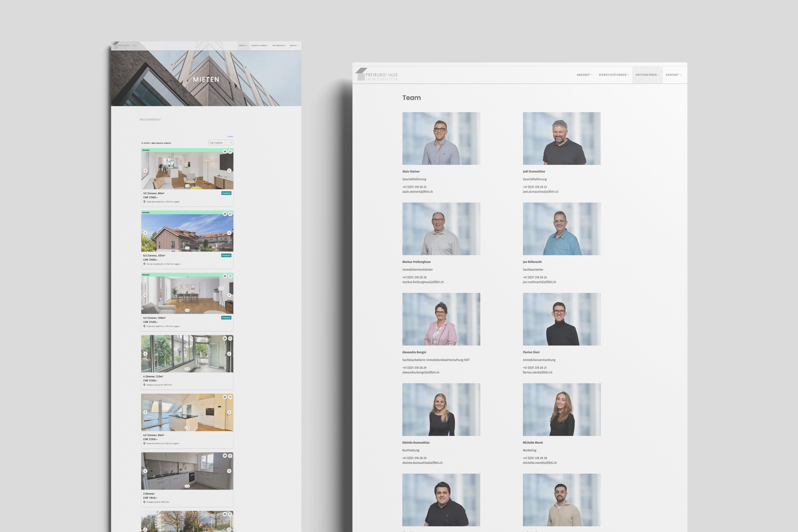Open Florian Sievi's portrait photo

coord(562,319)
